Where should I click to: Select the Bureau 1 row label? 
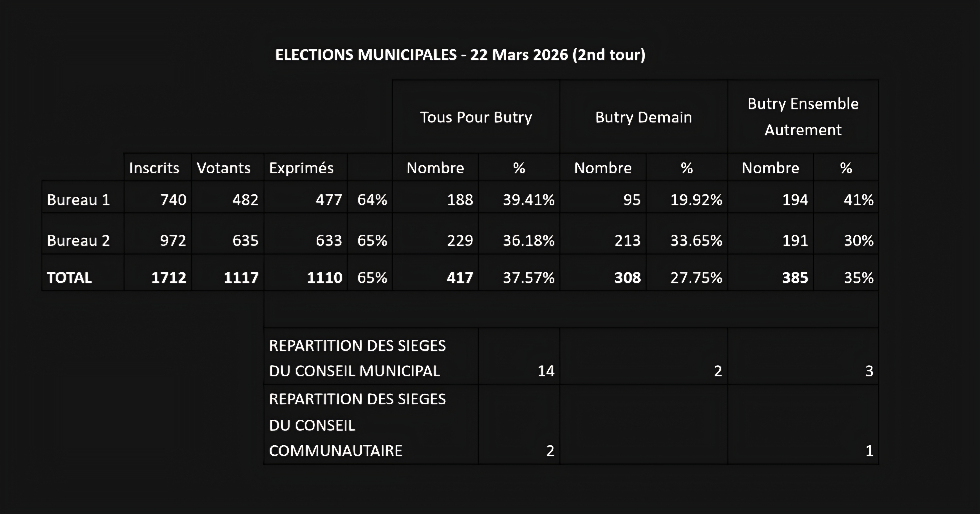(78, 200)
